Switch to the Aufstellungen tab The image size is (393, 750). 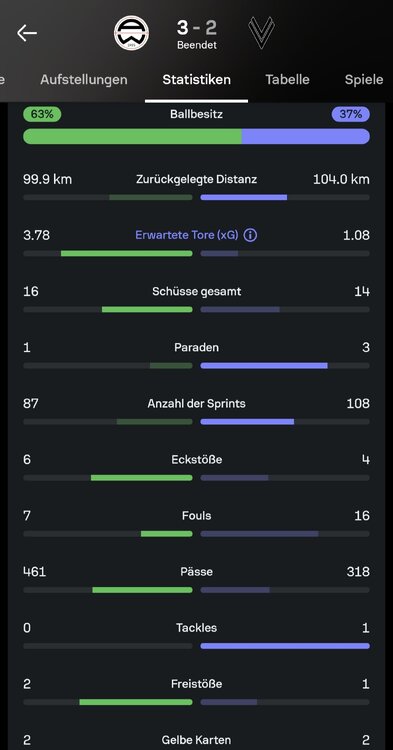[84, 79]
